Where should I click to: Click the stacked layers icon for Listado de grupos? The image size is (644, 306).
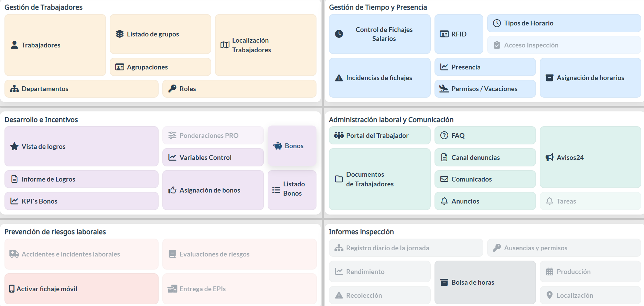pos(120,34)
